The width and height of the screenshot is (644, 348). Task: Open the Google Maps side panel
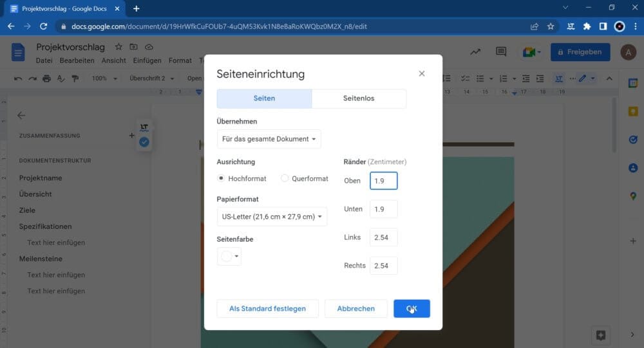coord(633,196)
